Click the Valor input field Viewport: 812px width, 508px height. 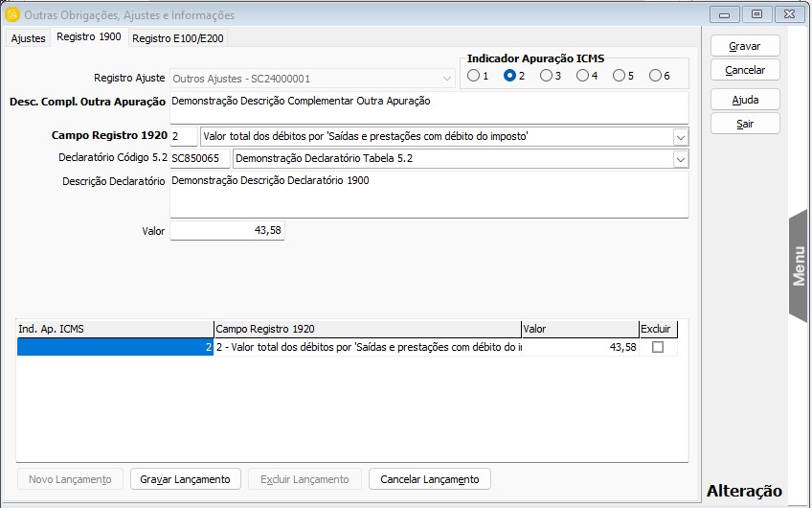(227, 231)
